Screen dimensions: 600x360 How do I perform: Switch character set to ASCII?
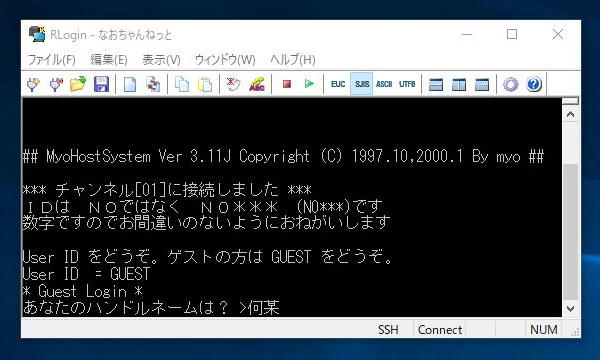click(x=384, y=84)
